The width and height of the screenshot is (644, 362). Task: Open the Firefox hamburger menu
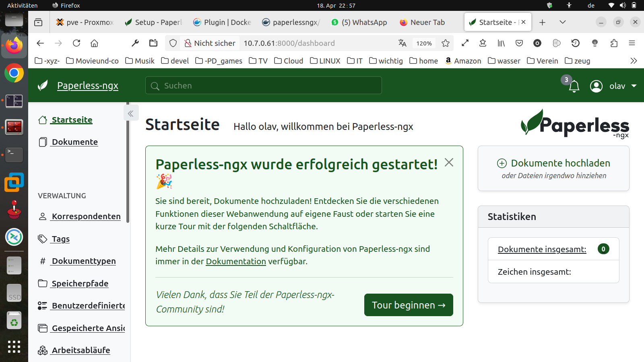(x=632, y=43)
